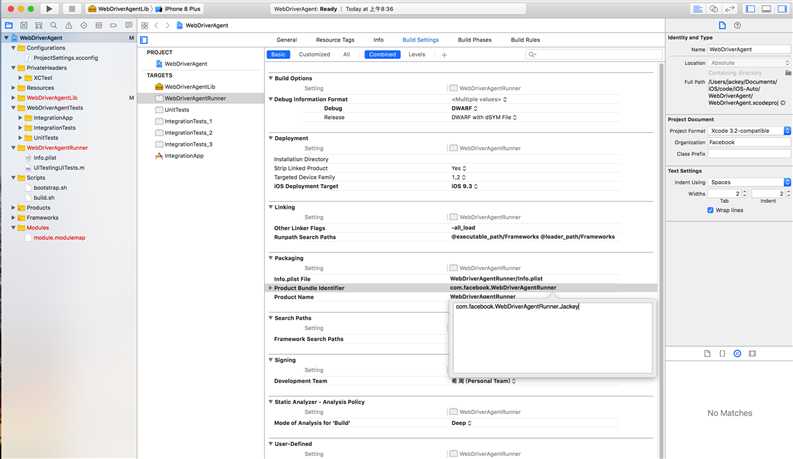Open the Build Phases tab
This screenshot has height=459, width=793.
474,39
